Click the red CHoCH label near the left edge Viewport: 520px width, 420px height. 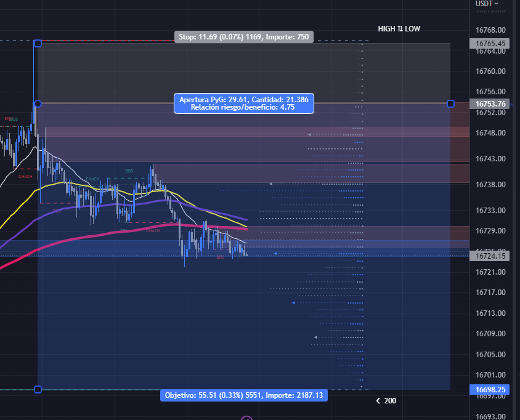pos(25,176)
